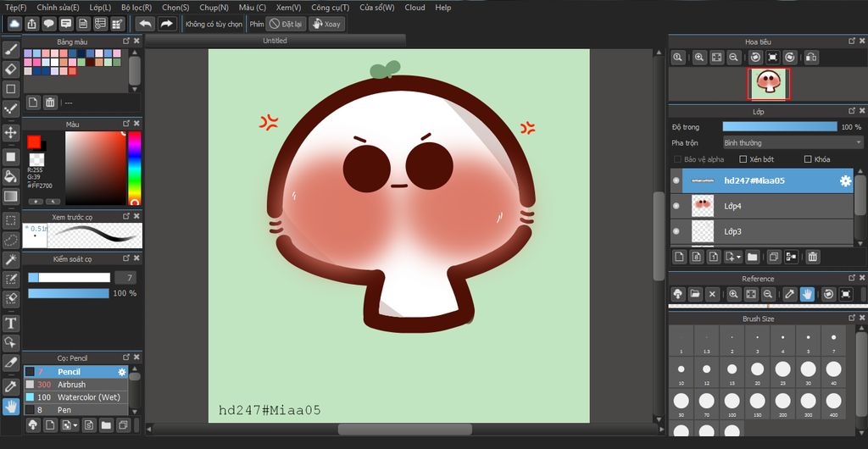Select the Move tool with four arrows

point(11,133)
